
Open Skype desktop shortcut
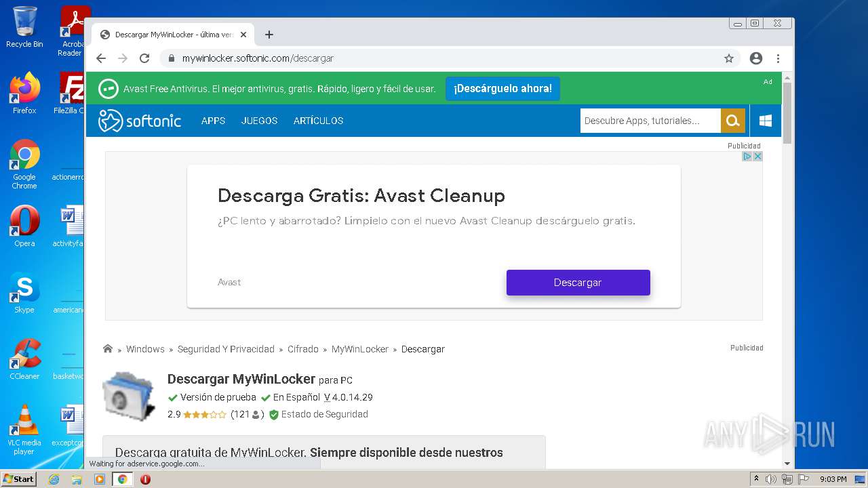[24, 293]
